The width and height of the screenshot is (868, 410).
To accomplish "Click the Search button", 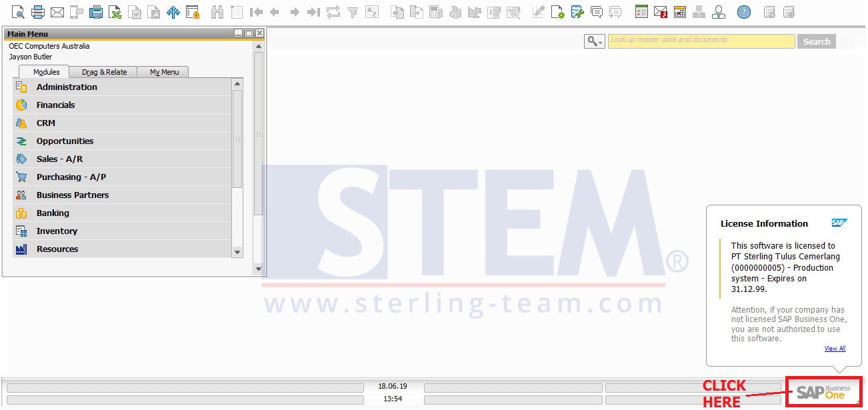I will coord(817,41).
